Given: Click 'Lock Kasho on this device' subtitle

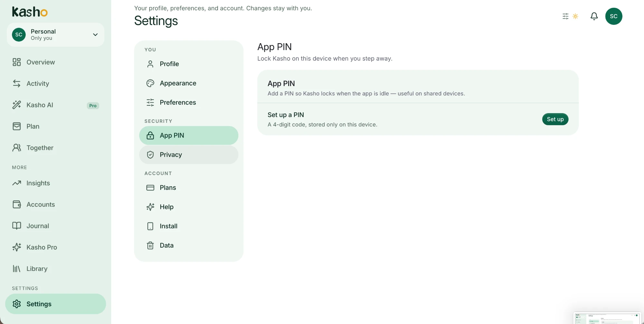Looking at the screenshot, I should point(325,58).
